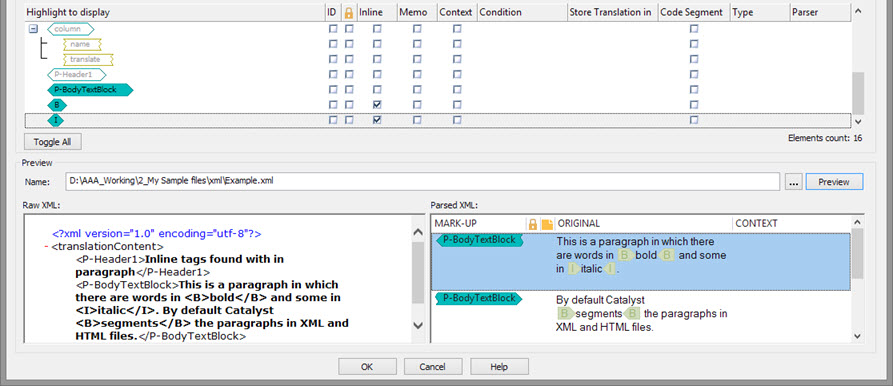Click the element list scroll up arrow
Viewport: 893px width, 386px height.
tap(858, 11)
